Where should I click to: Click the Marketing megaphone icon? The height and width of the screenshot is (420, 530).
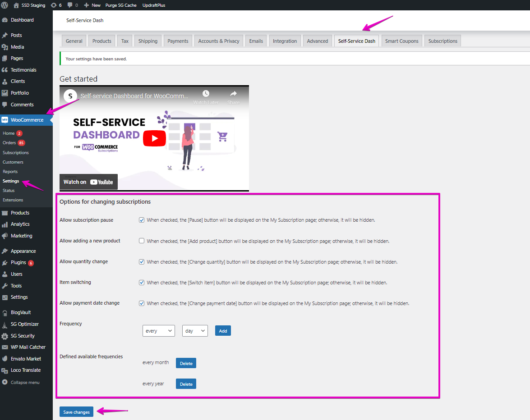click(x=5, y=236)
